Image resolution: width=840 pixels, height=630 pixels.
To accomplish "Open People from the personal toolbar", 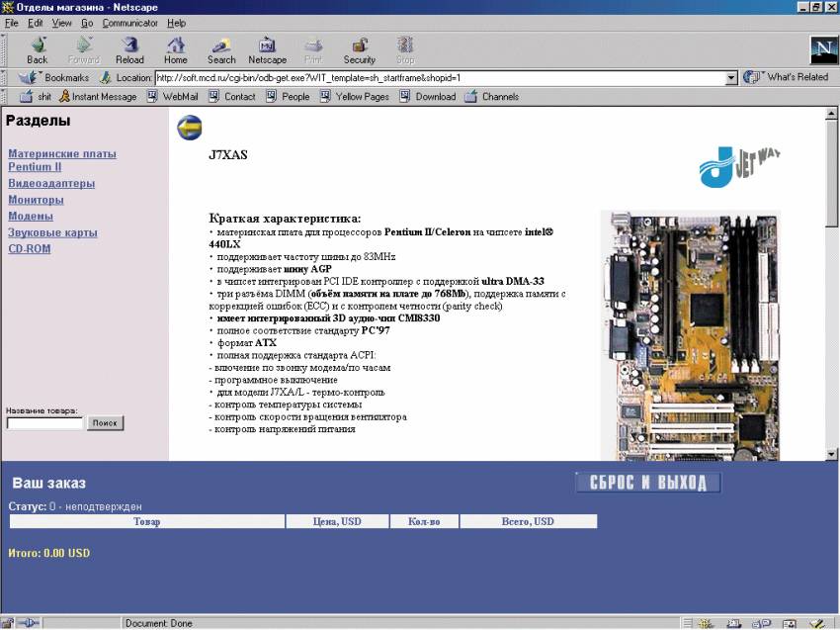I will (289, 97).
